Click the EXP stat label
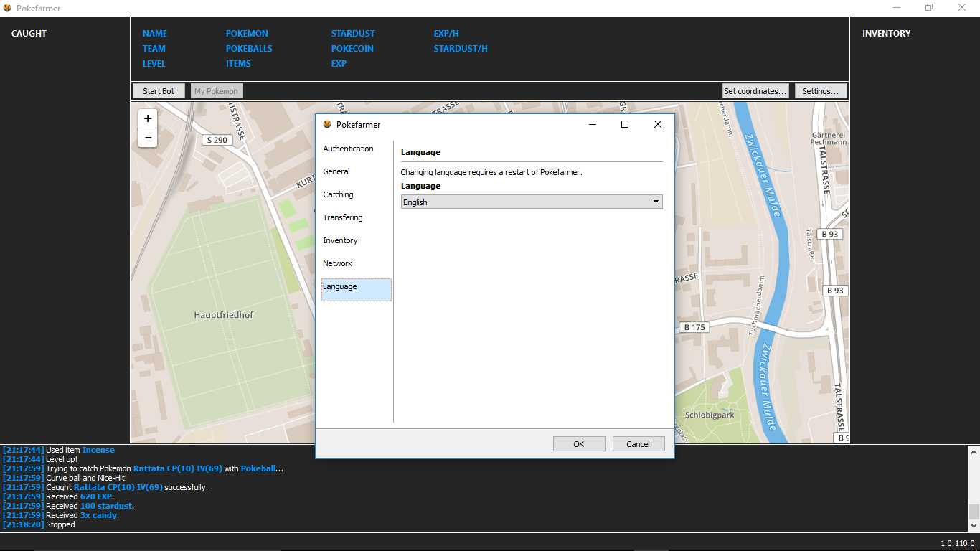Screen dimensions: 980x551 [x=339, y=64]
